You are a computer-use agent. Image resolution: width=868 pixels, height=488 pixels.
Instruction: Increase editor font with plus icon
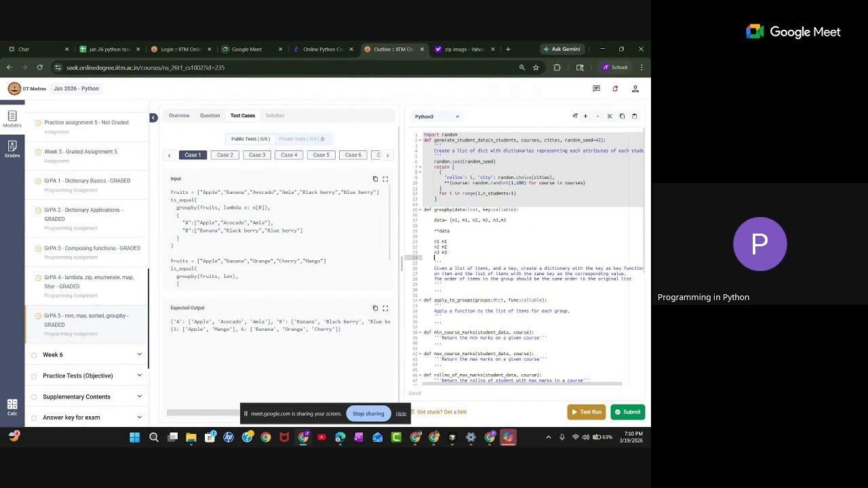pos(585,116)
